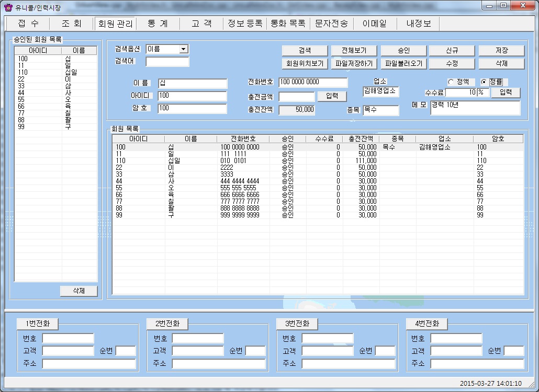Viewport: 539px width, 392px height.
Task: Click 입력 next to the 충전금액 field
Action: 332,96
